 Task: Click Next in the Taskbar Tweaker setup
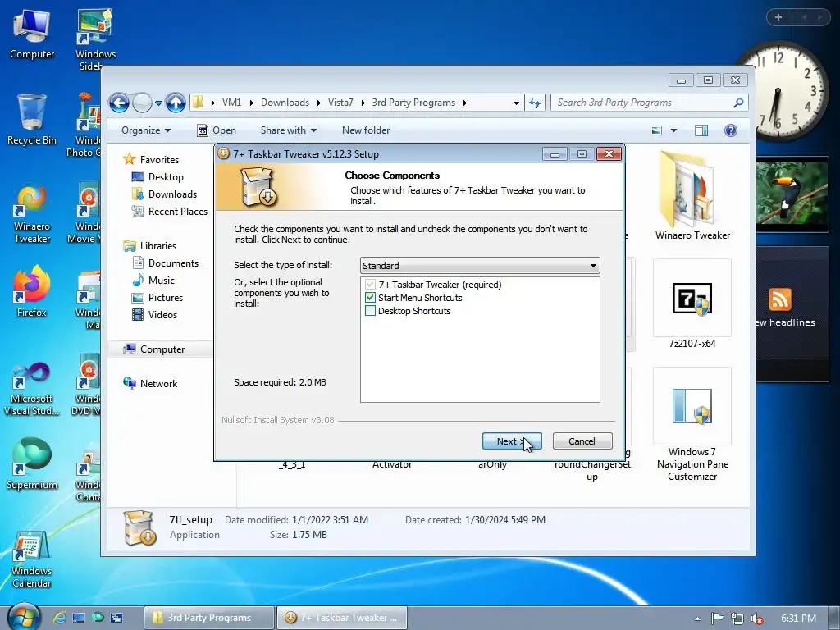click(512, 441)
